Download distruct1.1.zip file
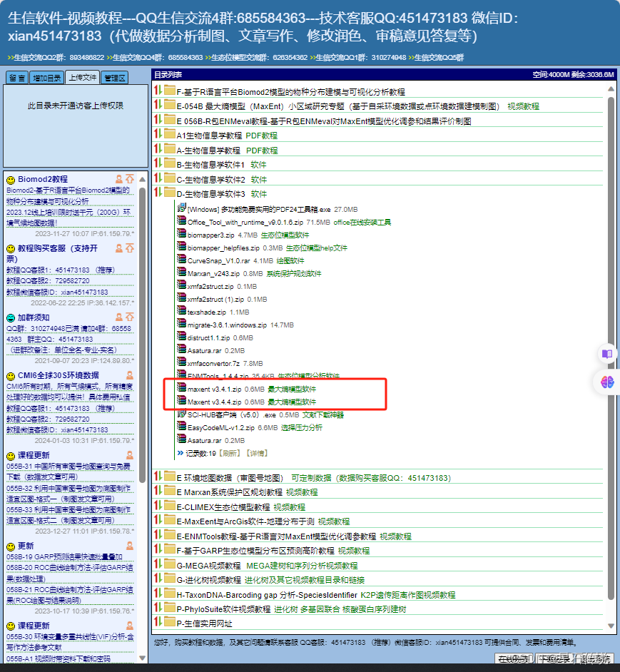Screen dimensions: 620x672 208,337
